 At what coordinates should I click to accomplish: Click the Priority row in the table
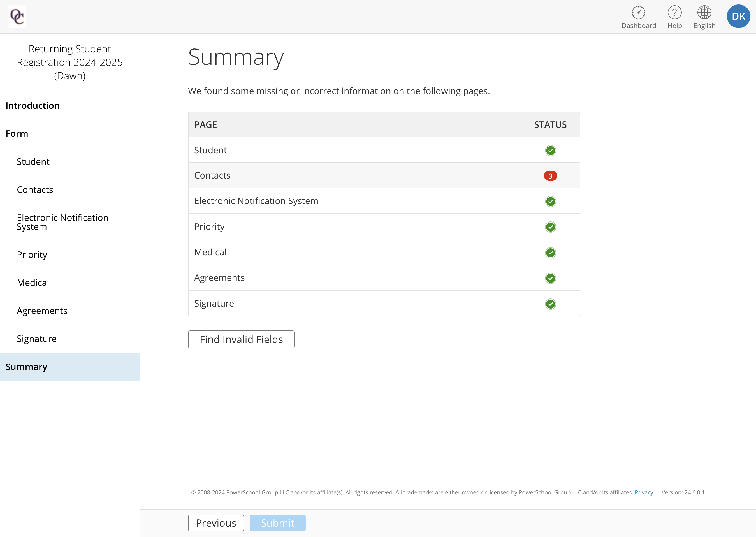(x=384, y=226)
